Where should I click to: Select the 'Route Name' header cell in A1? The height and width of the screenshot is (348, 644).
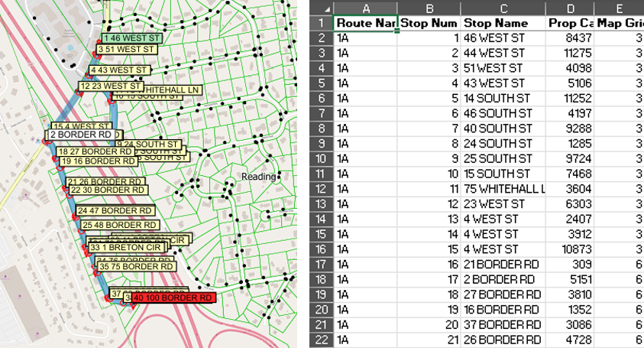tap(365, 23)
